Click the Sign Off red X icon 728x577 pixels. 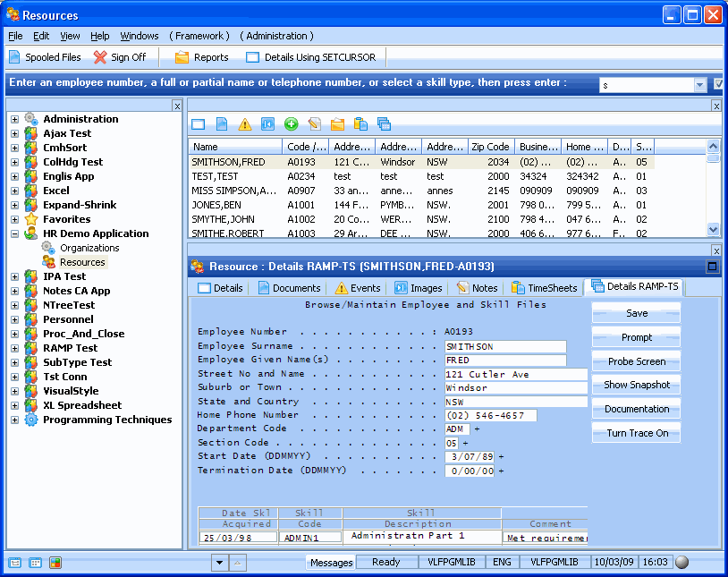click(100, 57)
